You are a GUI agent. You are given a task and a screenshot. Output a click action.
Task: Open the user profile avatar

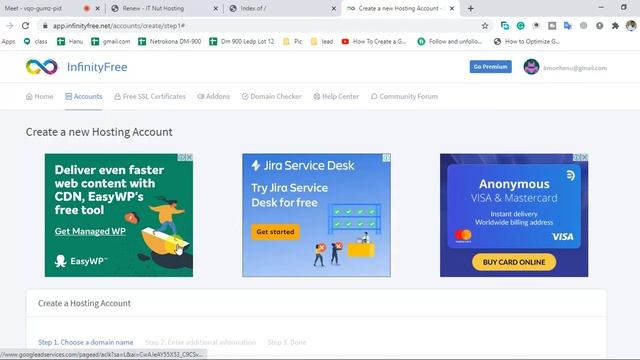pos(531,67)
